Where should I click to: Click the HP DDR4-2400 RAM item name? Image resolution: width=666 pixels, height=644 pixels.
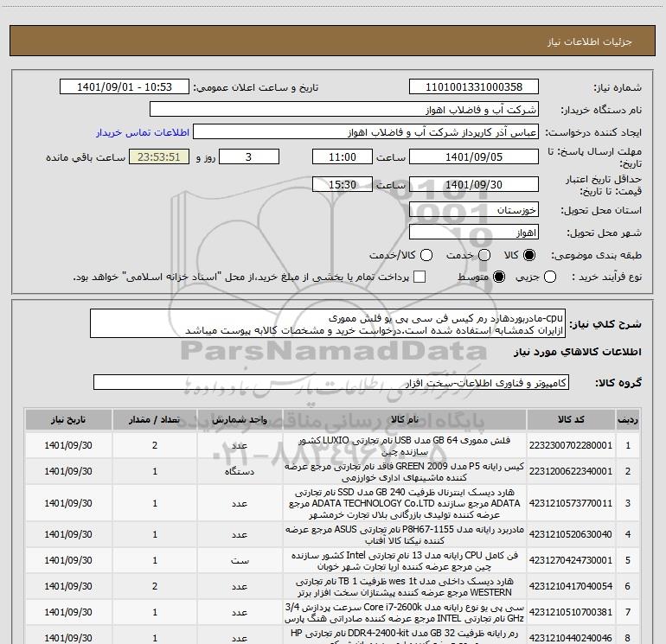(405, 637)
